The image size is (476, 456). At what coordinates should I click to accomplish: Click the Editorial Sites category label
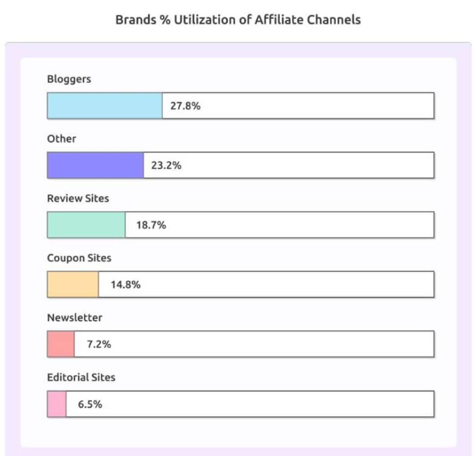click(81, 377)
